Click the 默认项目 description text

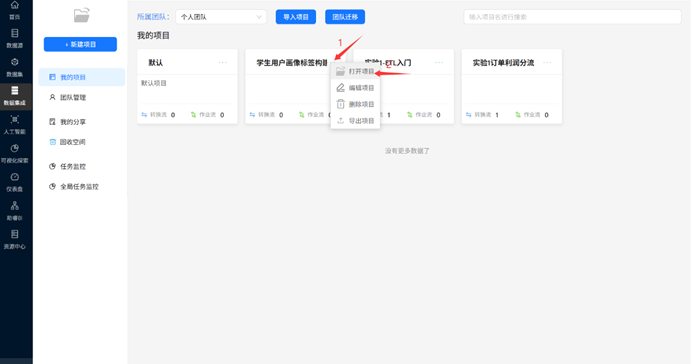pyautogui.click(x=154, y=83)
